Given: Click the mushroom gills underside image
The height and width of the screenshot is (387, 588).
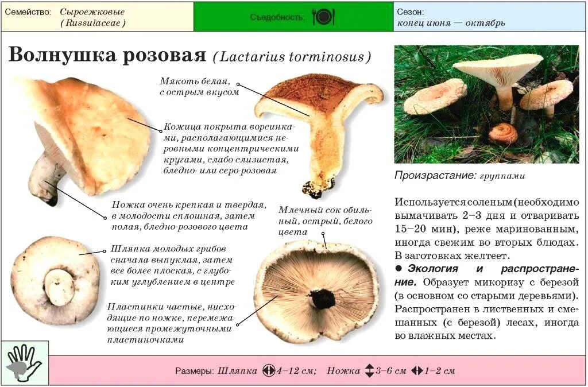Looking at the screenshot, I should pyautogui.click(x=317, y=291).
